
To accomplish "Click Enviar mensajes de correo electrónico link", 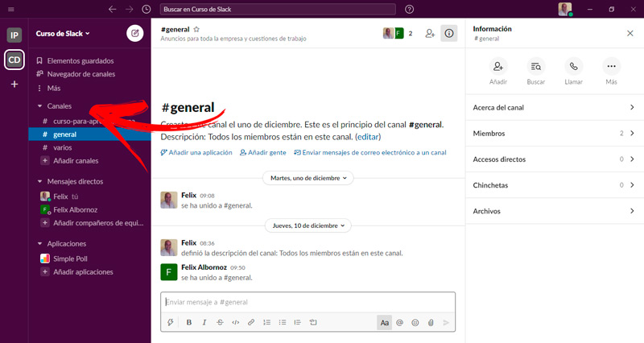I will point(370,152).
